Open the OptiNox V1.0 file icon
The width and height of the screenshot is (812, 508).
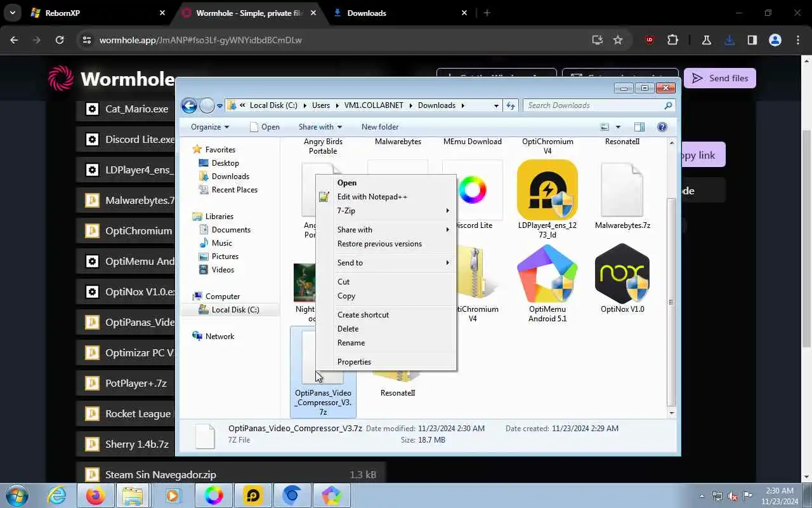(x=622, y=274)
